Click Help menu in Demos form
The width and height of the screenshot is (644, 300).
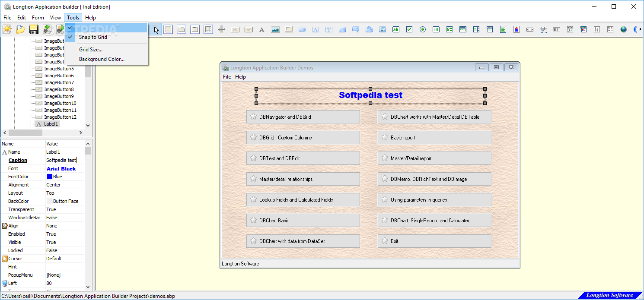[x=240, y=77]
